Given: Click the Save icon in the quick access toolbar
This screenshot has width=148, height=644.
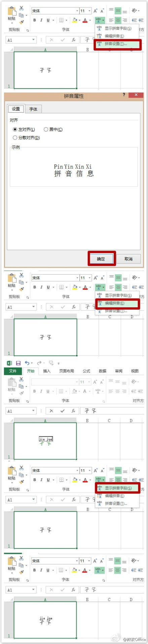Looking at the screenshot, I should [18, 363].
